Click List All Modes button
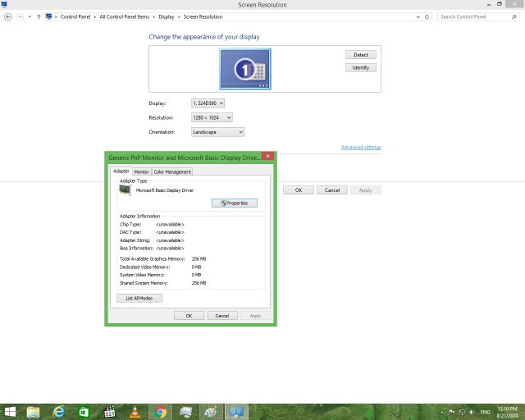 (139, 298)
